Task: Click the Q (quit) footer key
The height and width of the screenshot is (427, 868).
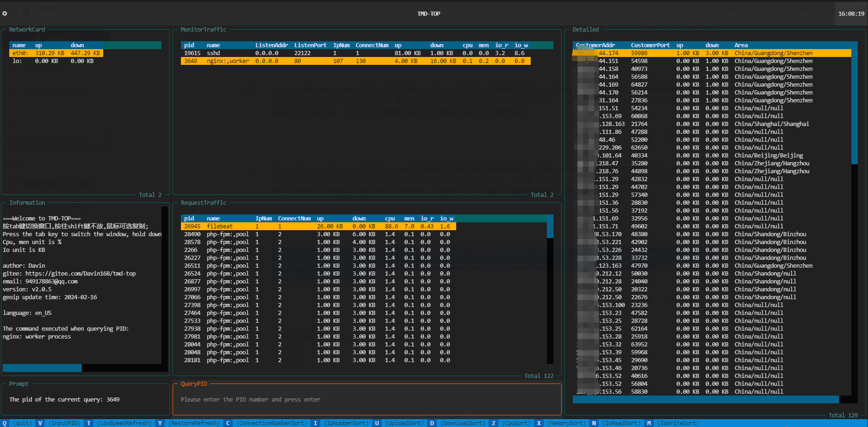Action: tap(17, 423)
